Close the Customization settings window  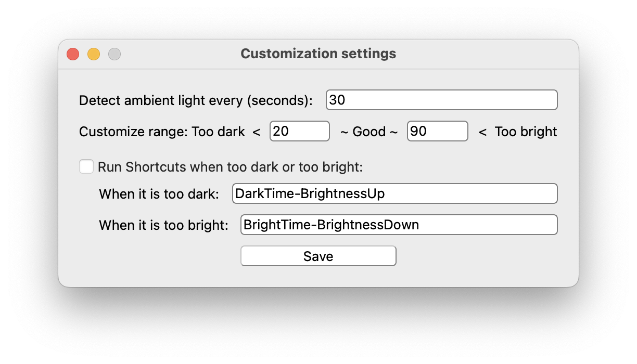pyautogui.click(x=73, y=54)
